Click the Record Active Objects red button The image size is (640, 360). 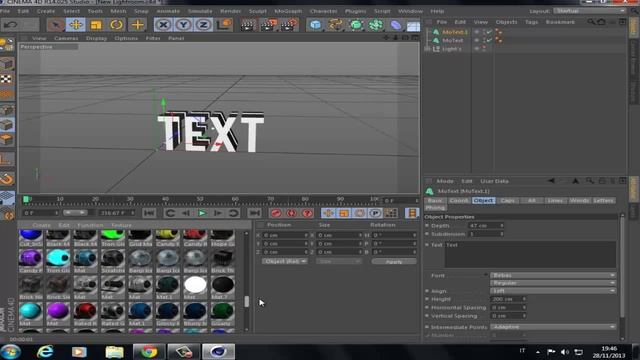[276, 213]
